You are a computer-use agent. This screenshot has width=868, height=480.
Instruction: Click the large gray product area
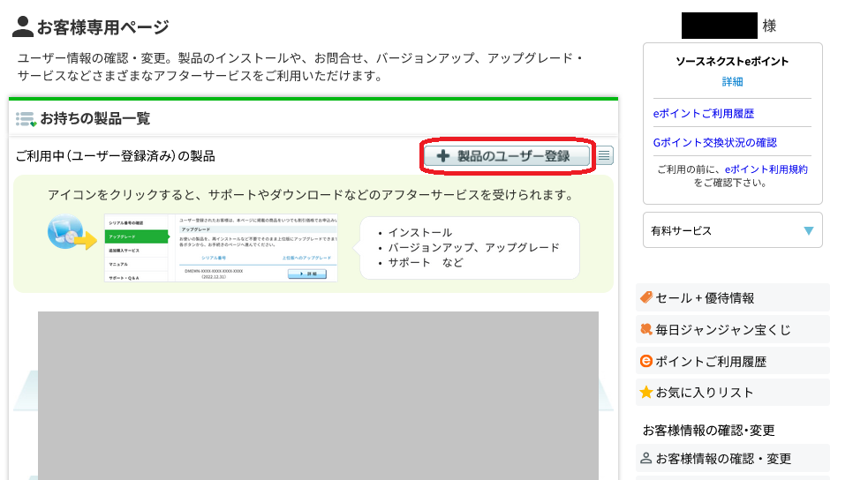coord(318,395)
